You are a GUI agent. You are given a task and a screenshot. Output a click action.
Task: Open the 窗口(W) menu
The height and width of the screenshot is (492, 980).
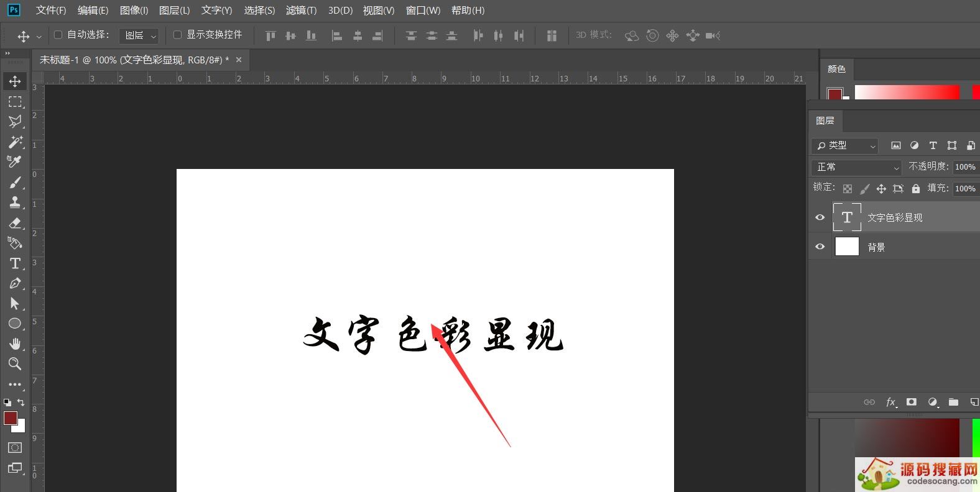[423, 11]
